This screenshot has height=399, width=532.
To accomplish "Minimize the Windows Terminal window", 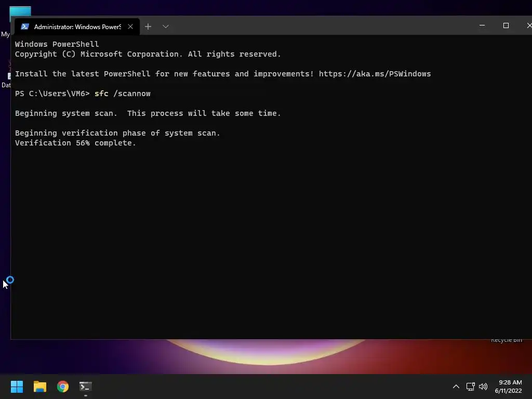I will (x=482, y=25).
